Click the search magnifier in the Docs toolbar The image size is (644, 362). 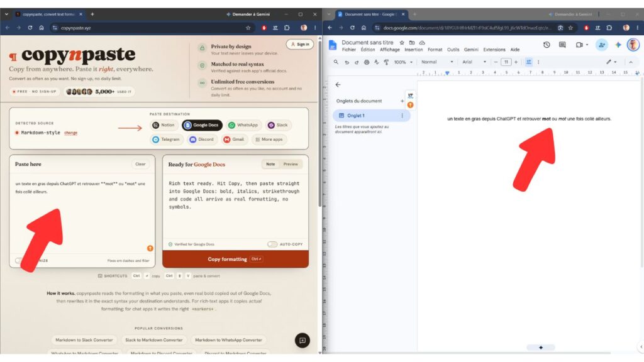click(x=336, y=62)
